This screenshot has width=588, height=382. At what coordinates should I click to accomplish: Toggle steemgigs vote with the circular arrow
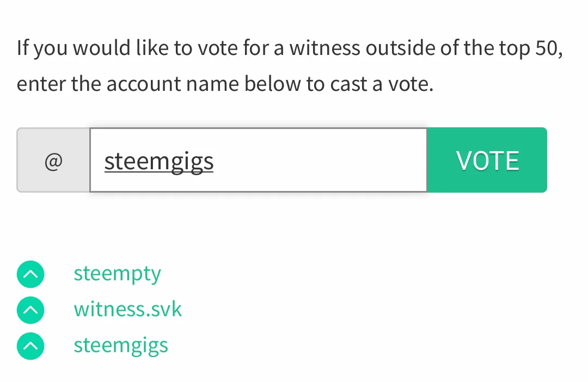30,346
